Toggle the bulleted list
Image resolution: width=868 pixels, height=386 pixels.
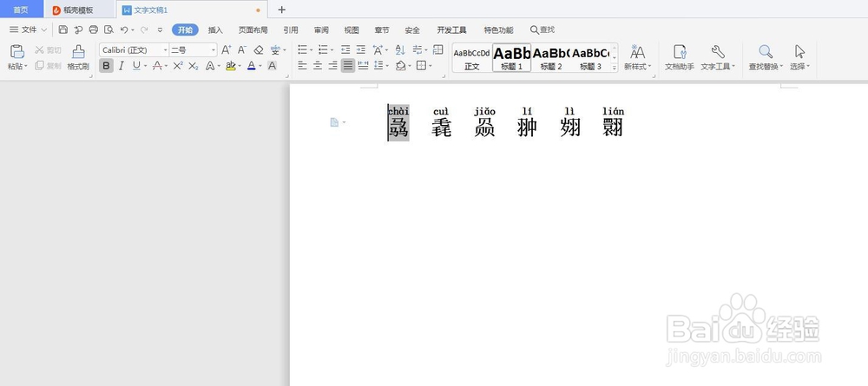tap(302, 49)
